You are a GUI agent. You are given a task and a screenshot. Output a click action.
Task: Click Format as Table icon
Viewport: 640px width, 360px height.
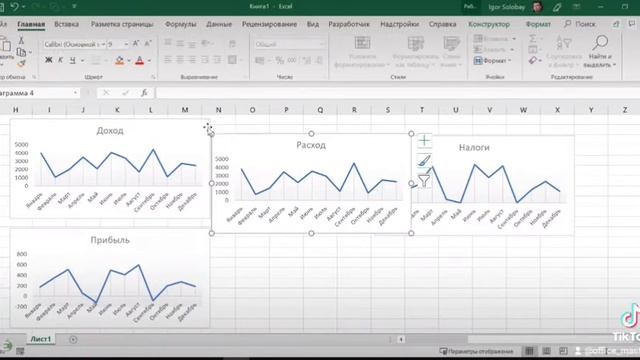[416, 43]
